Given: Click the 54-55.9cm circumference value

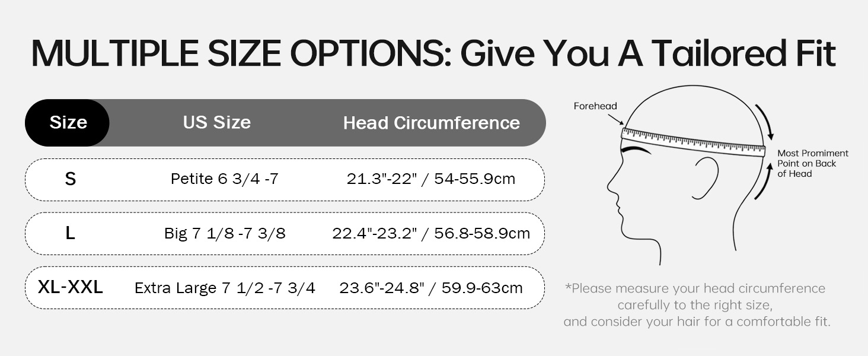Looking at the screenshot, I should coord(475,179).
